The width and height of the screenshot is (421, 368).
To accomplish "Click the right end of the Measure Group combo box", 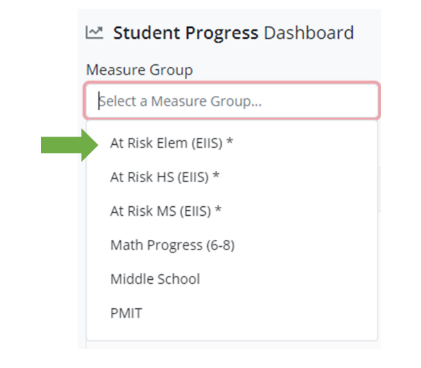I will (x=367, y=100).
